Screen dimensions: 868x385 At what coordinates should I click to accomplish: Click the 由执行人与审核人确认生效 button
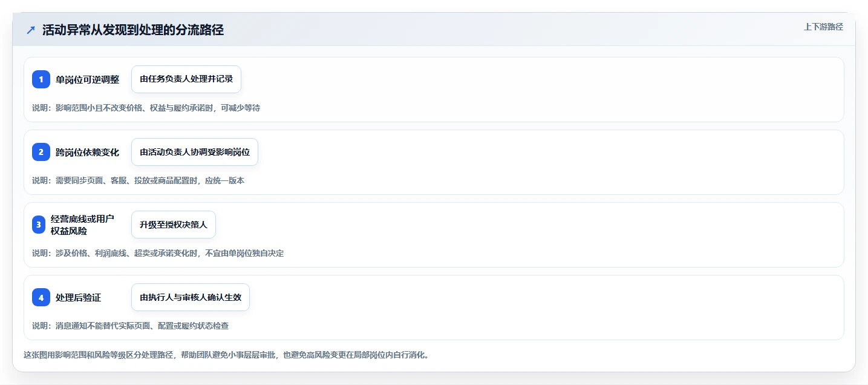pyautogui.click(x=191, y=297)
